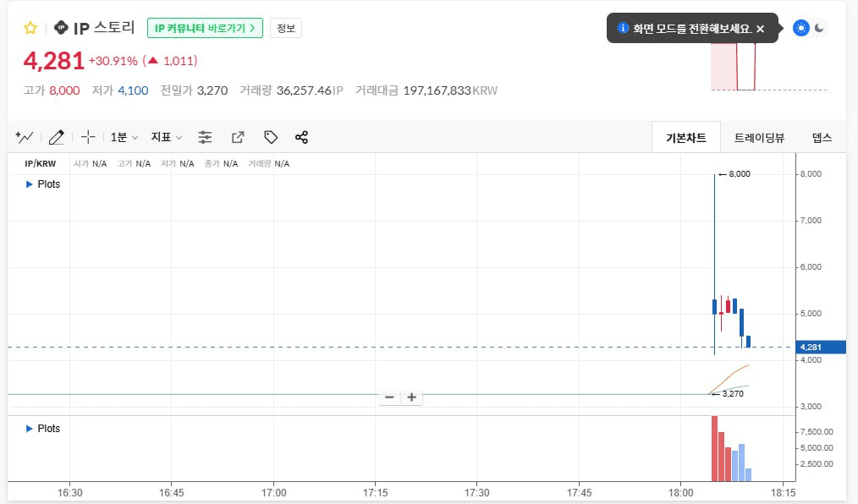
Task: Click the 정보 button
Action: tap(286, 28)
